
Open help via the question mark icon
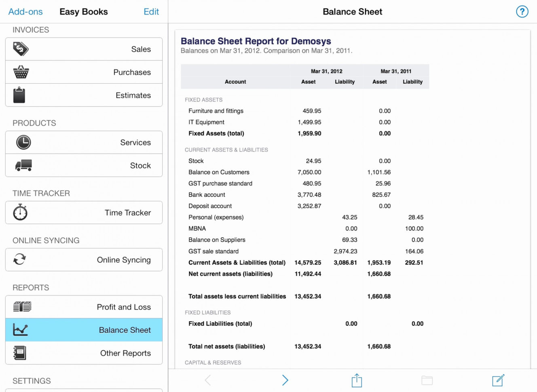coord(522,12)
